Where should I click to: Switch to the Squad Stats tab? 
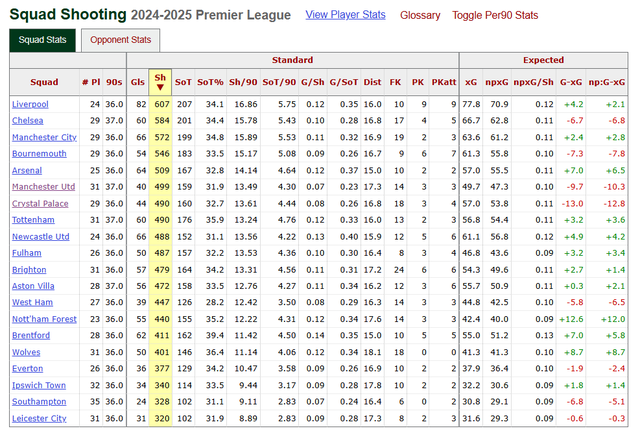pos(42,40)
